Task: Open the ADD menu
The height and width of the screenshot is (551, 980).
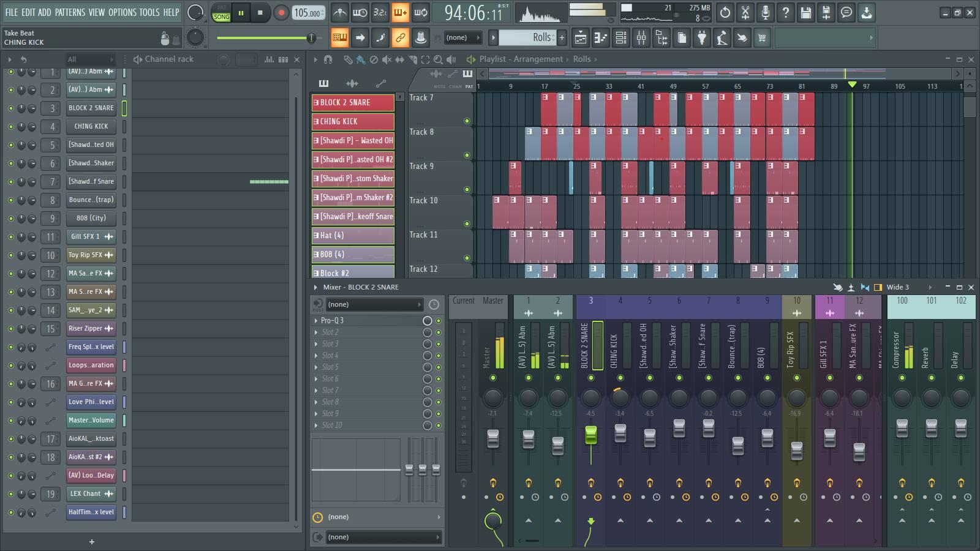Action: click(45, 12)
